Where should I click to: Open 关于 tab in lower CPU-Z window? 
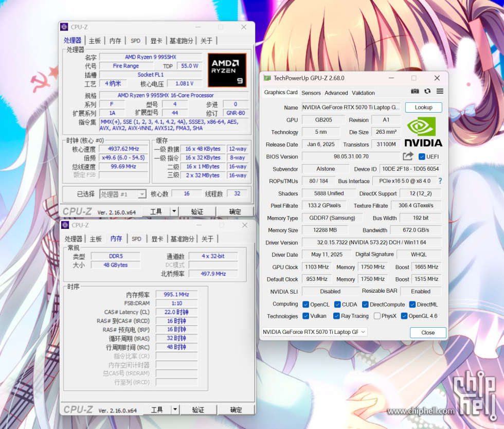[207, 239]
